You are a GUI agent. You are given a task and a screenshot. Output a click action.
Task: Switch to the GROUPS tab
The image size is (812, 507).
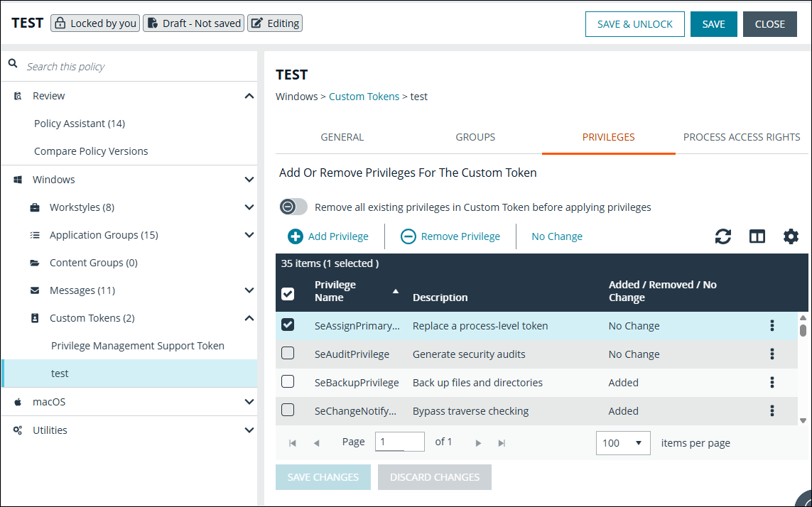(x=475, y=137)
